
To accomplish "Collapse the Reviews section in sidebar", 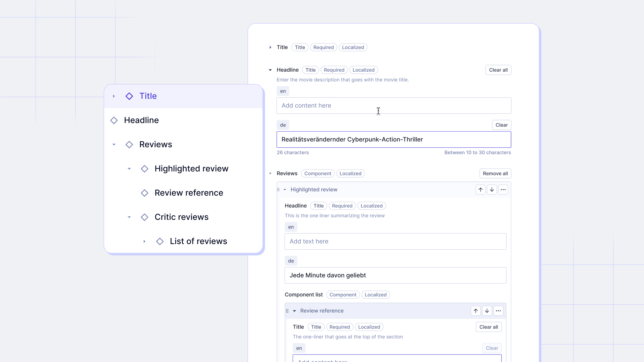I will point(114,144).
